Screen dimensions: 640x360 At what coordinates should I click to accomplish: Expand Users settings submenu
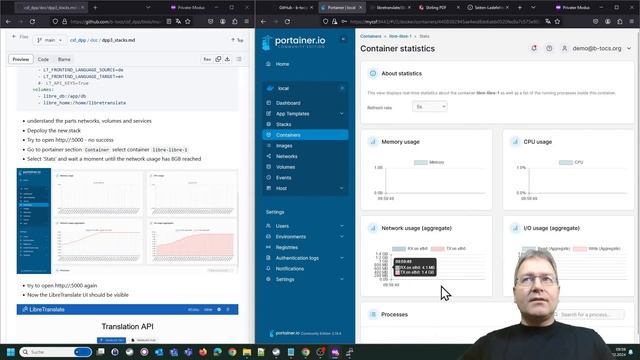tap(342, 226)
